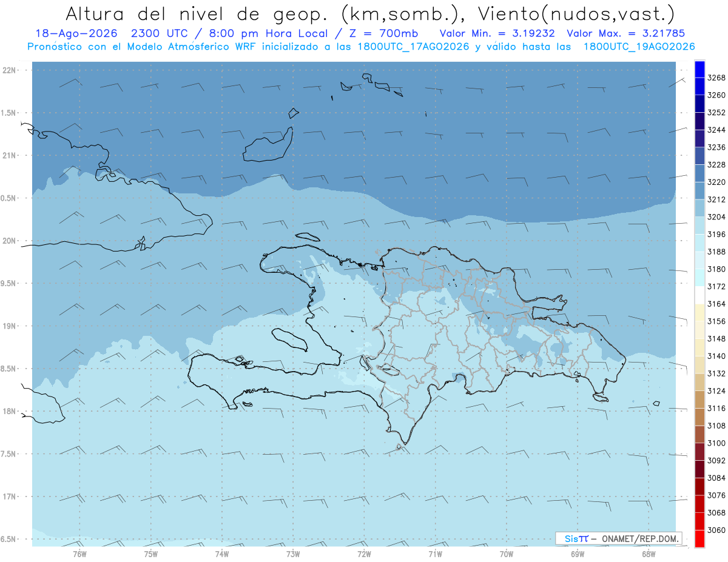Image resolution: width=728 pixels, height=562 pixels.
Task: Click the 3132 colorbar value
Action: (x=716, y=374)
